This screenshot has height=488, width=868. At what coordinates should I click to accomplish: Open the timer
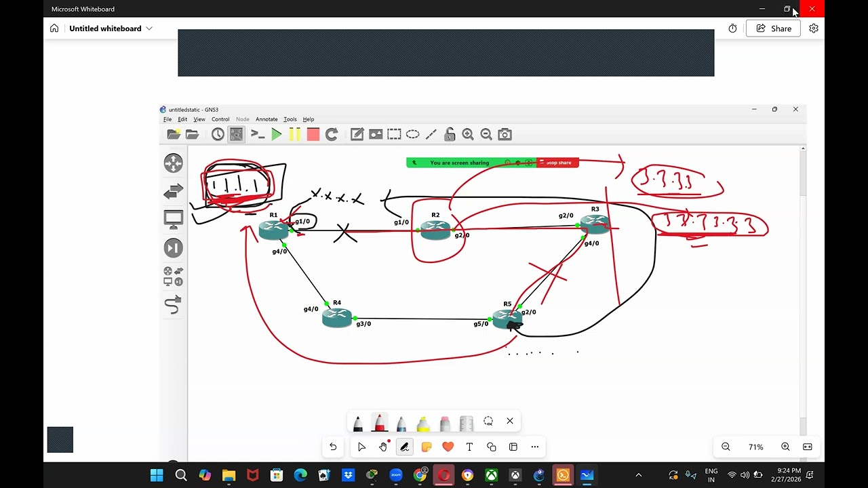pos(732,28)
